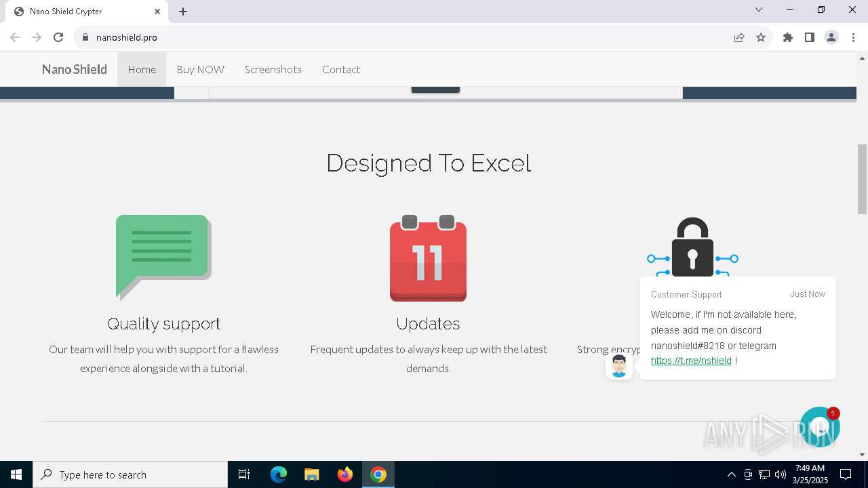
Task: Reload the nanoshield.pro page
Action: [58, 37]
